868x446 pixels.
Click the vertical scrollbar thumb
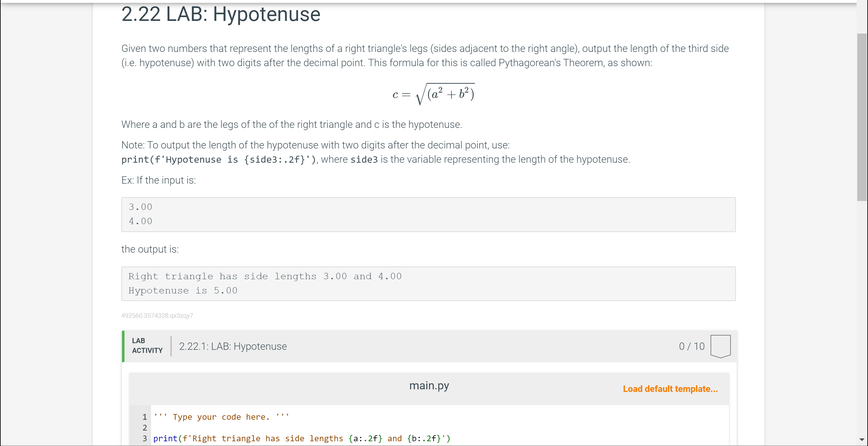point(862,117)
